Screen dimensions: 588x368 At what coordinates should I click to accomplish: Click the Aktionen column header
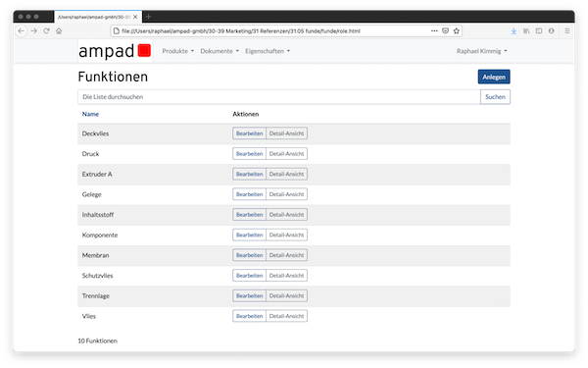tap(246, 114)
